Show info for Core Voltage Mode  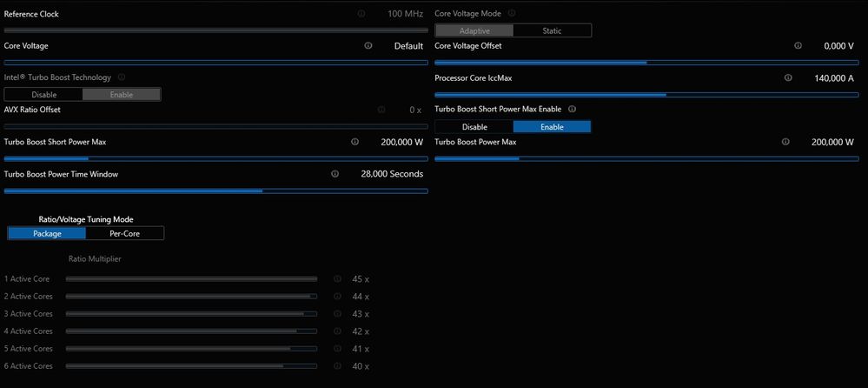512,13
